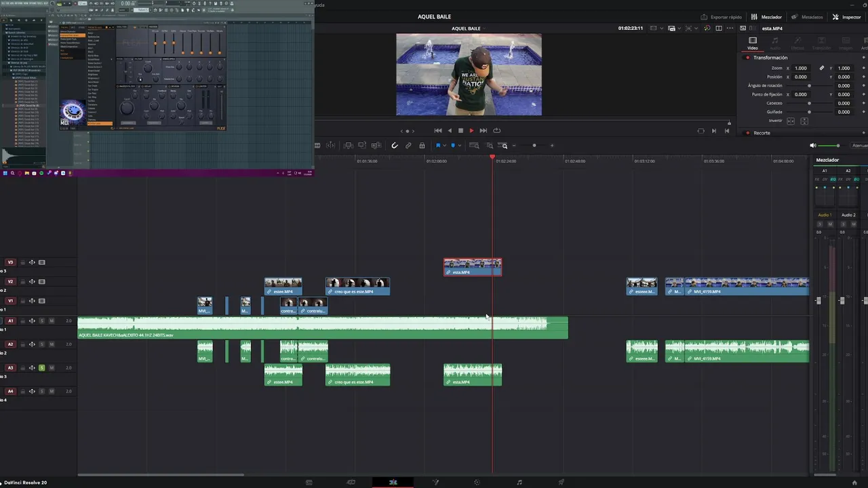Switch to the Edit page icon
The height and width of the screenshot is (488, 868).
[393, 482]
